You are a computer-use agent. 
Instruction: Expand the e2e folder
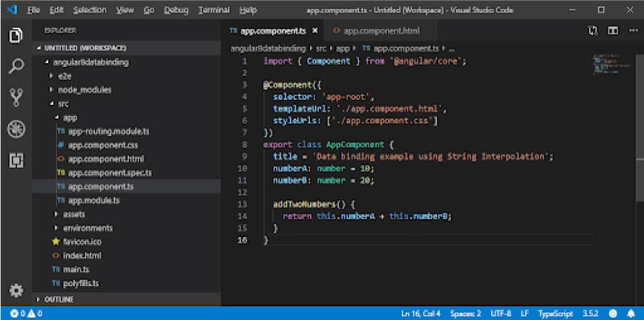pos(52,76)
